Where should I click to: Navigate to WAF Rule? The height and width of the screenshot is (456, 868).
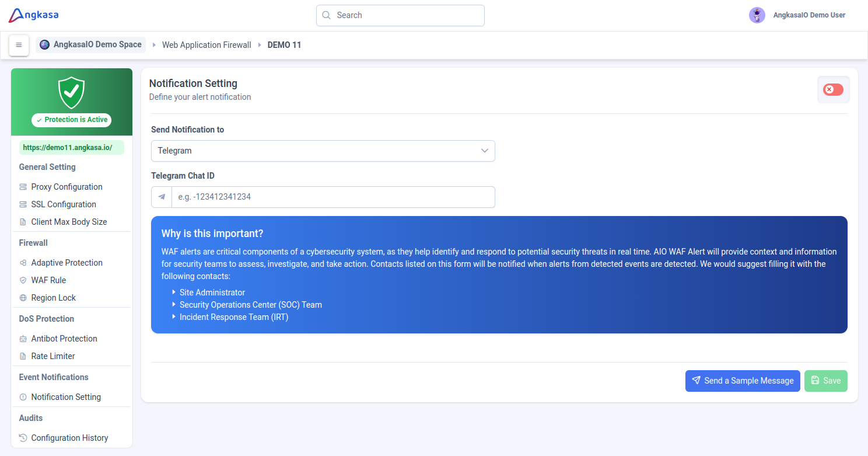[x=49, y=280]
